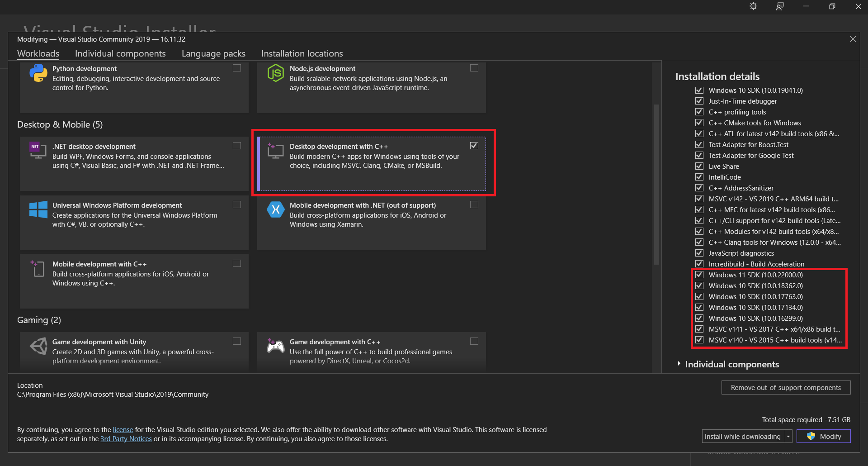Uncheck Desktop development with C++ checkbox
The width and height of the screenshot is (868, 466).
pos(474,146)
